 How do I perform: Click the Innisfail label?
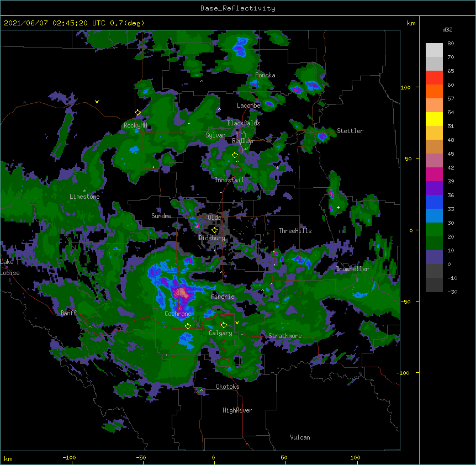point(229,180)
